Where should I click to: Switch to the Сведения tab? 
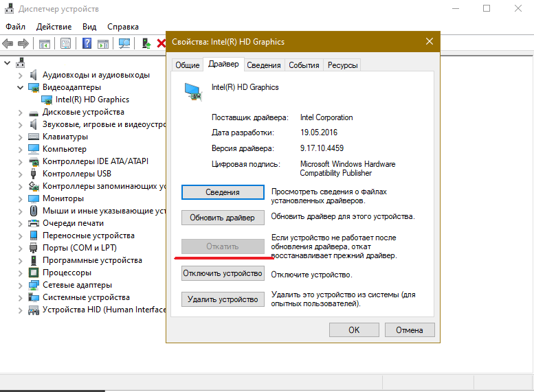pyautogui.click(x=264, y=65)
